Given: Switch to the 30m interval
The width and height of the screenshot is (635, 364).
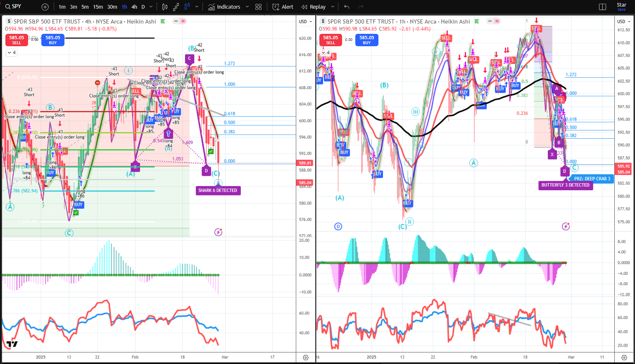Looking at the screenshot, I should [x=112, y=7].
